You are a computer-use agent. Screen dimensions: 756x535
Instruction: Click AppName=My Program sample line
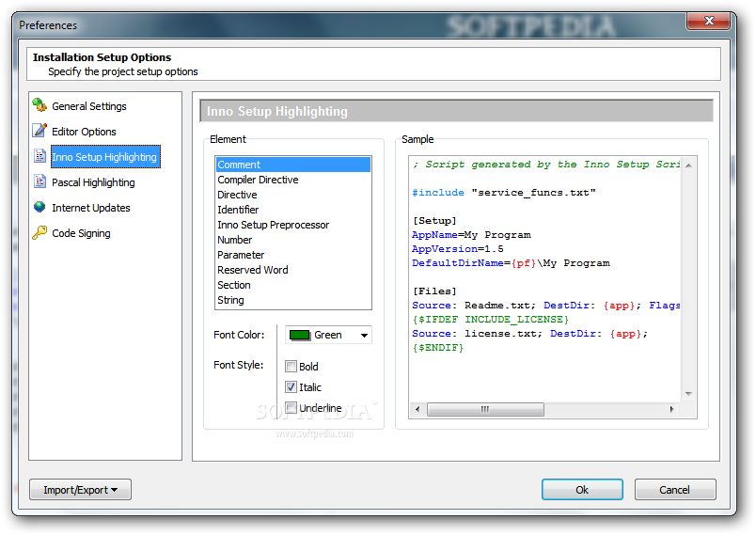click(471, 235)
